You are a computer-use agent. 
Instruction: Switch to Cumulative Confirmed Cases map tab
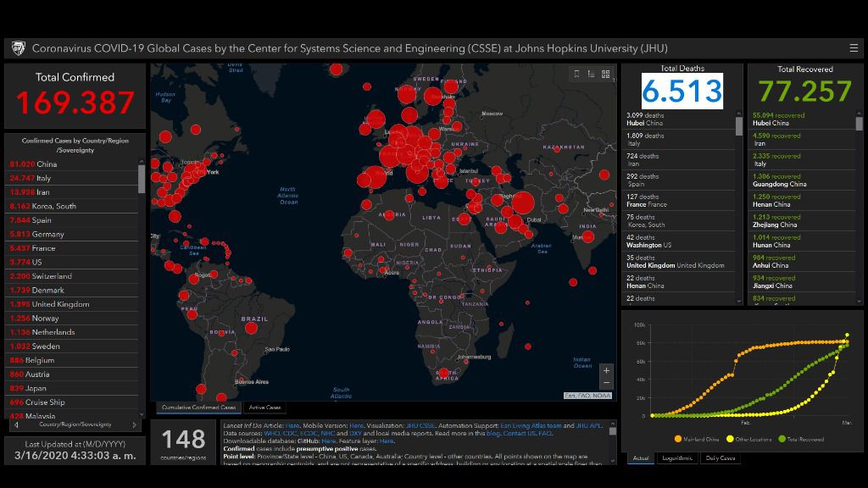point(198,408)
